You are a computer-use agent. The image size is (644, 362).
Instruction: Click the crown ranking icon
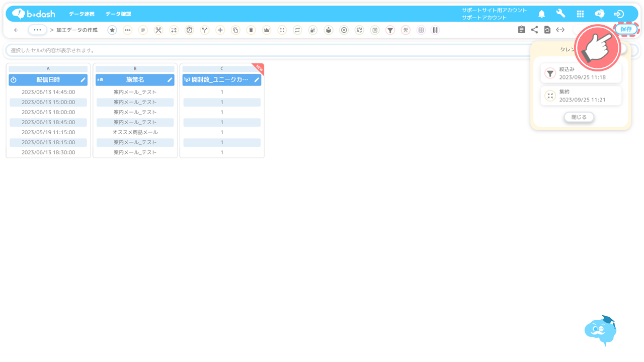[x=267, y=30]
